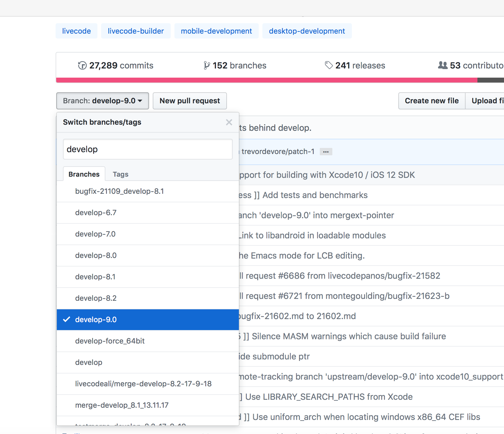The height and width of the screenshot is (434, 504).
Task: Open the mobile-development topic tag
Action: [x=216, y=31]
